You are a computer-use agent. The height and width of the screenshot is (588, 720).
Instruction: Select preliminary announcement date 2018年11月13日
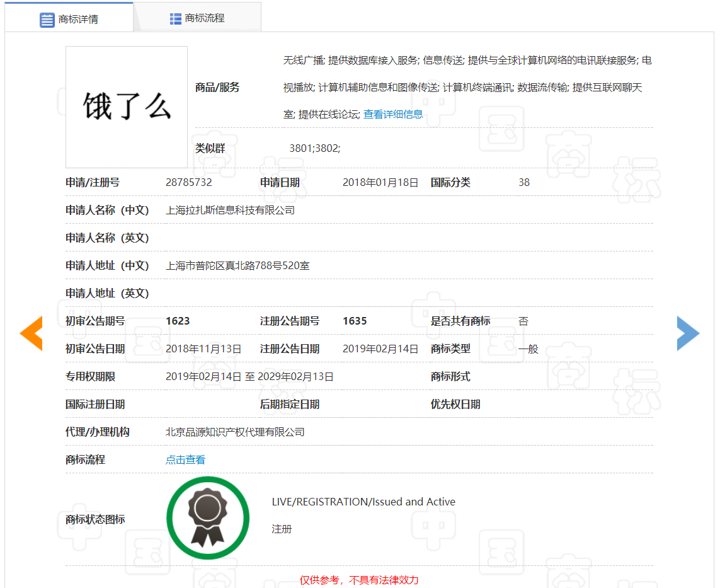(203, 349)
